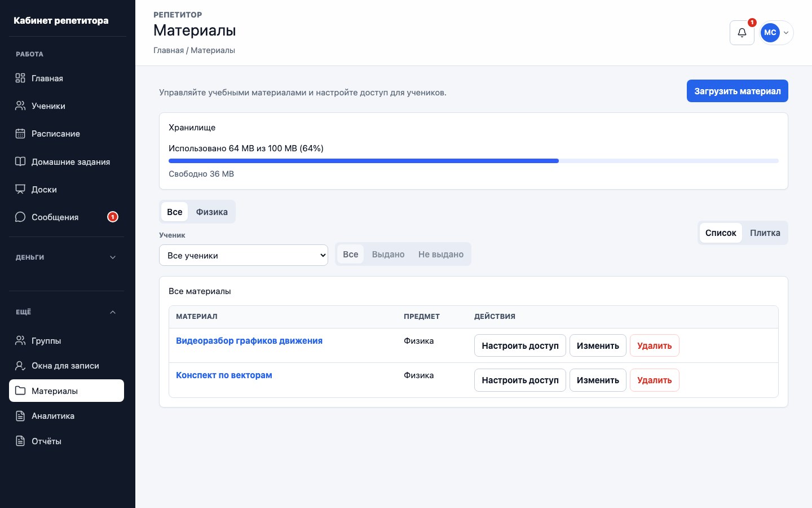
Task: Click the Расписание calendar icon
Action: click(20, 133)
